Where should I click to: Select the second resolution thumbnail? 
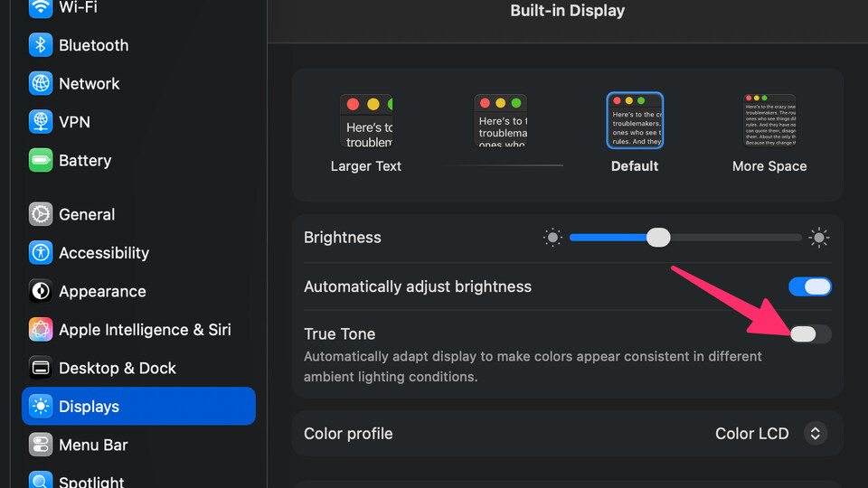500,120
